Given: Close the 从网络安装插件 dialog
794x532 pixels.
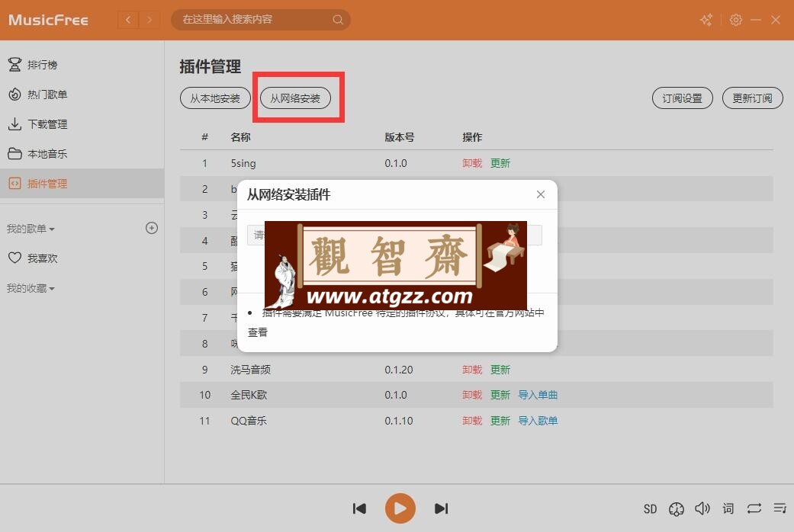Looking at the screenshot, I should [540, 194].
